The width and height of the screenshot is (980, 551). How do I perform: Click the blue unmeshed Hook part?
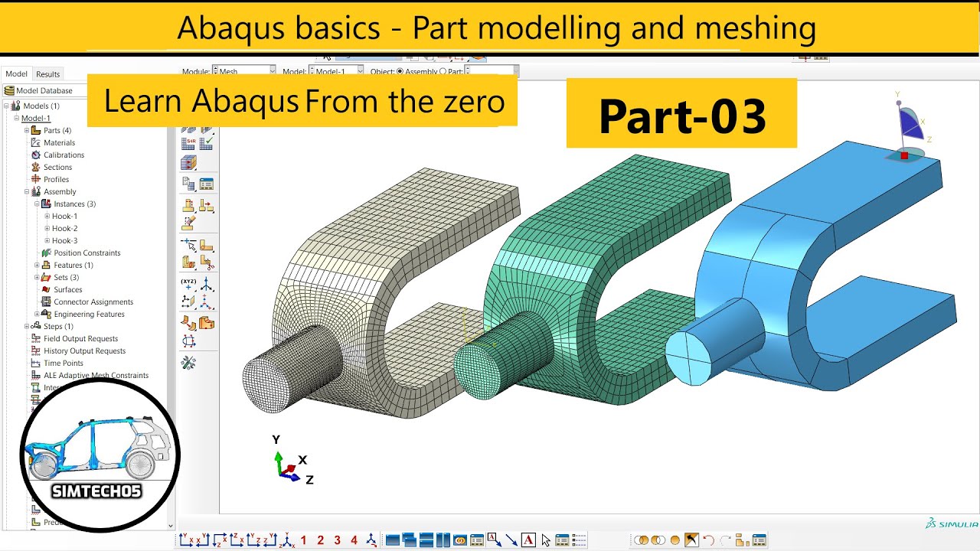(x=812, y=268)
